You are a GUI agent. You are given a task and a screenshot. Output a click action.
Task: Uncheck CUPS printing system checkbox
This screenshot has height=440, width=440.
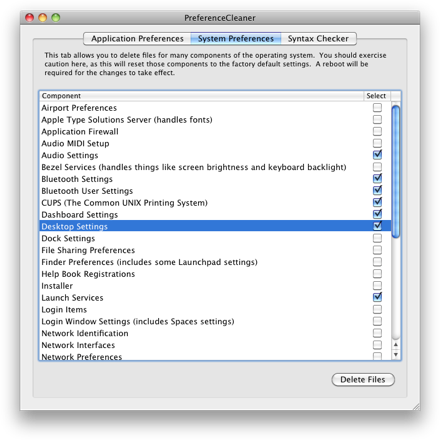[377, 202]
